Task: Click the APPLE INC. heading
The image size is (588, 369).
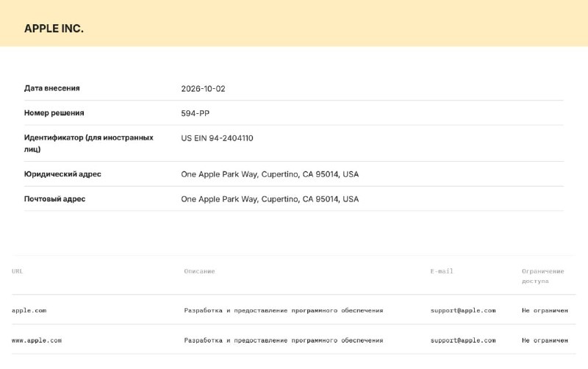Action: point(54,29)
